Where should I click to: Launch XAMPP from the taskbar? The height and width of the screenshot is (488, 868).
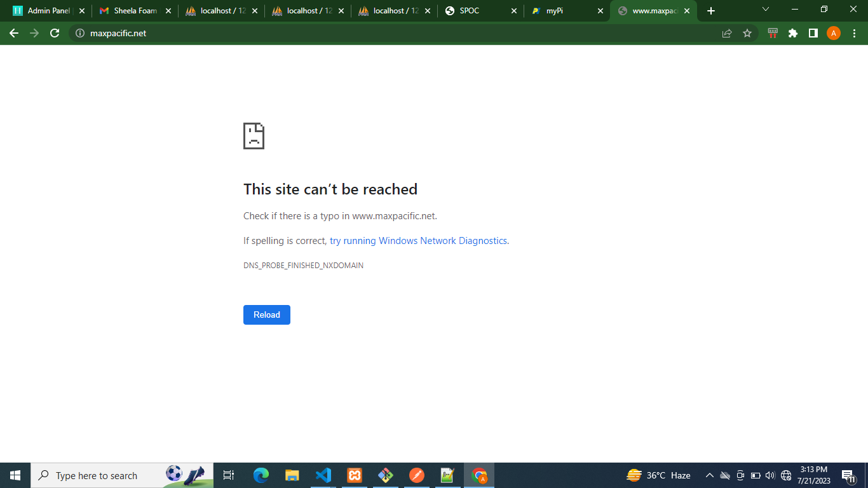(355, 475)
